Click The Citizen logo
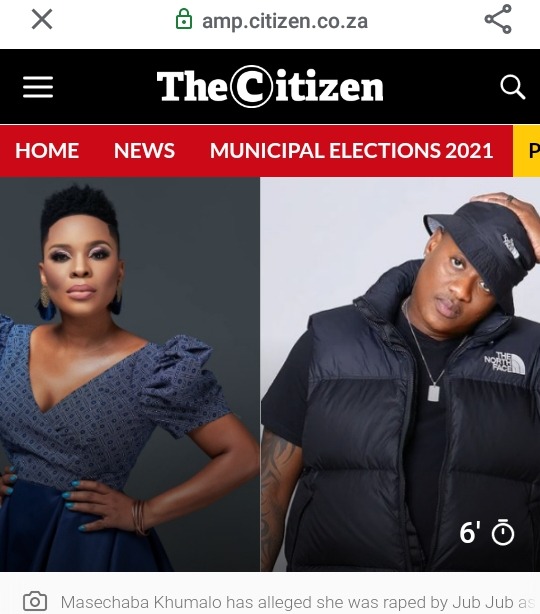Image resolution: width=540 pixels, height=614 pixels. (270, 87)
